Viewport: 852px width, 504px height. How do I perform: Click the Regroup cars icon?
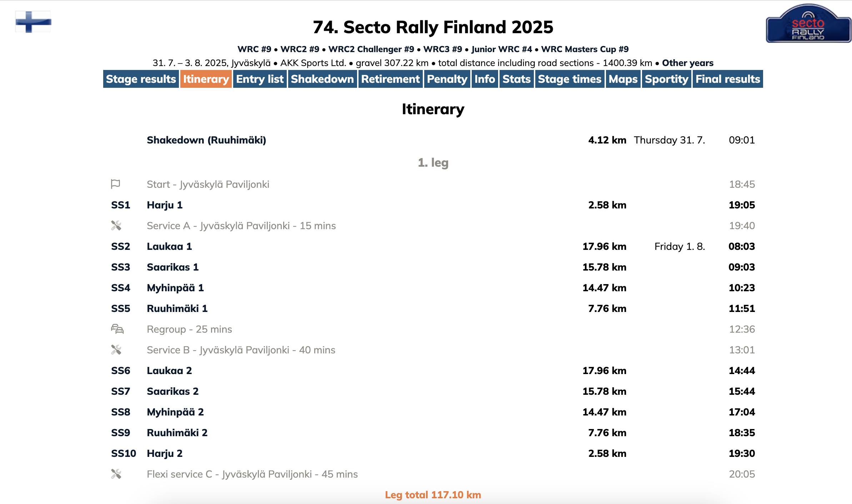pos(117,329)
